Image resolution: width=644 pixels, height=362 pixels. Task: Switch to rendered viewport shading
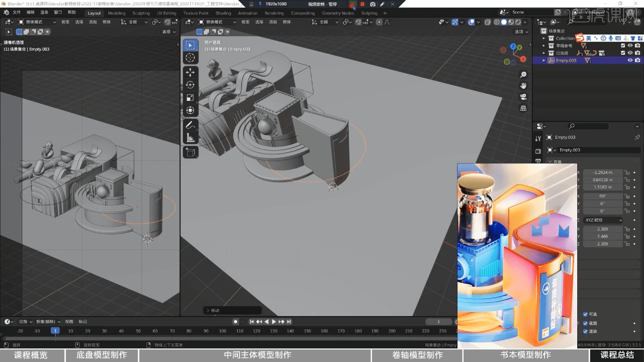click(518, 22)
